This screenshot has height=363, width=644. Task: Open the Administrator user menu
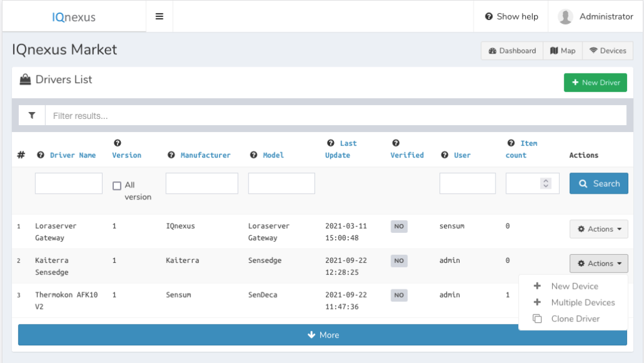click(596, 16)
